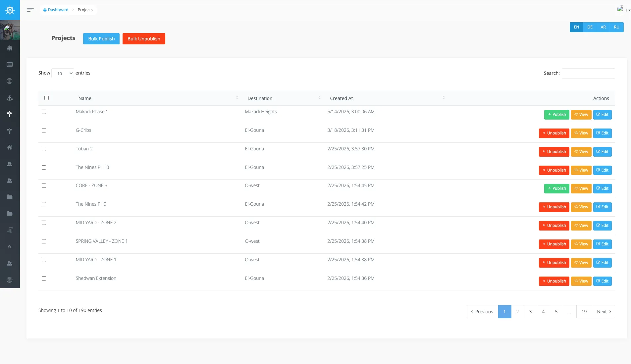This screenshot has height=364, width=631.
Task: Unpublish the Tuban 2 project
Action: 554,152
